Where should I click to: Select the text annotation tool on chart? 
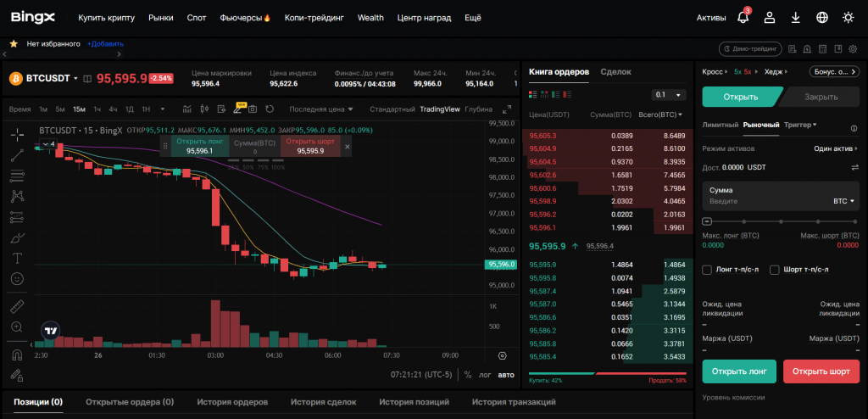coord(17,258)
